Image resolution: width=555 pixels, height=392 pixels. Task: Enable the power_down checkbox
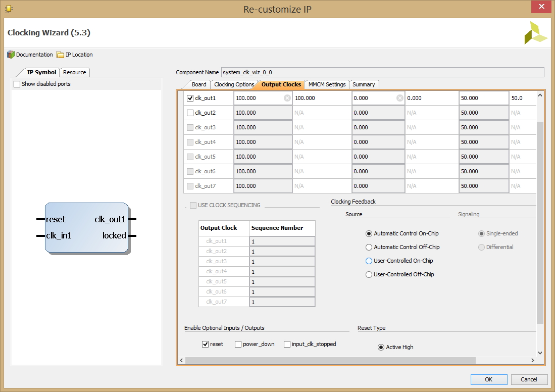click(238, 344)
